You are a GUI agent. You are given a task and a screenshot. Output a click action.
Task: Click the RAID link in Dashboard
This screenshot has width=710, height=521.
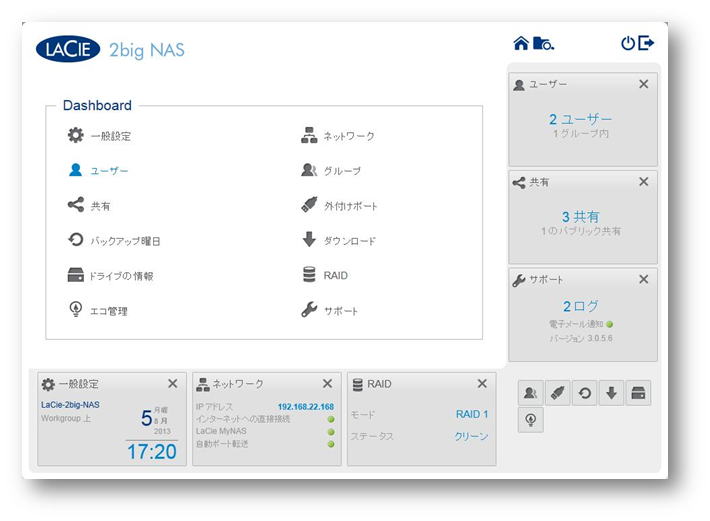(x=336, y=276)
